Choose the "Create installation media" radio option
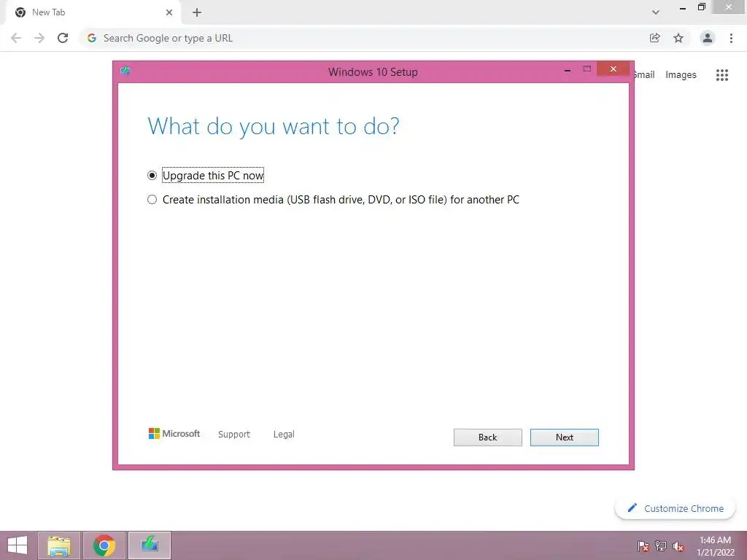 click(152, 200)
